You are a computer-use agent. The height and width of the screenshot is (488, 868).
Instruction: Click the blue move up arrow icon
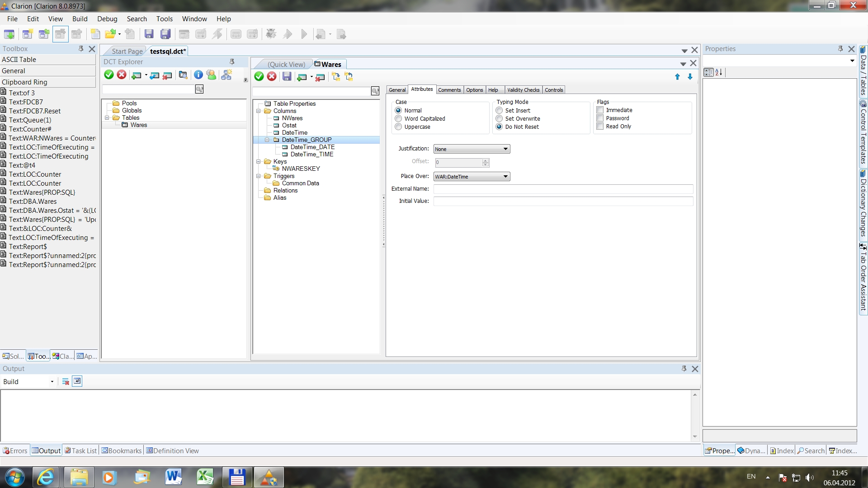[677, 77]
